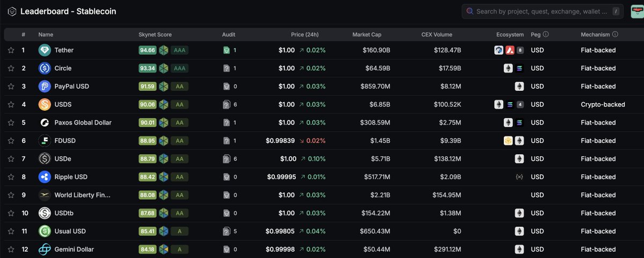644x258 pixels.
Task: Click the USDe logo
Action: coord(45,159)
